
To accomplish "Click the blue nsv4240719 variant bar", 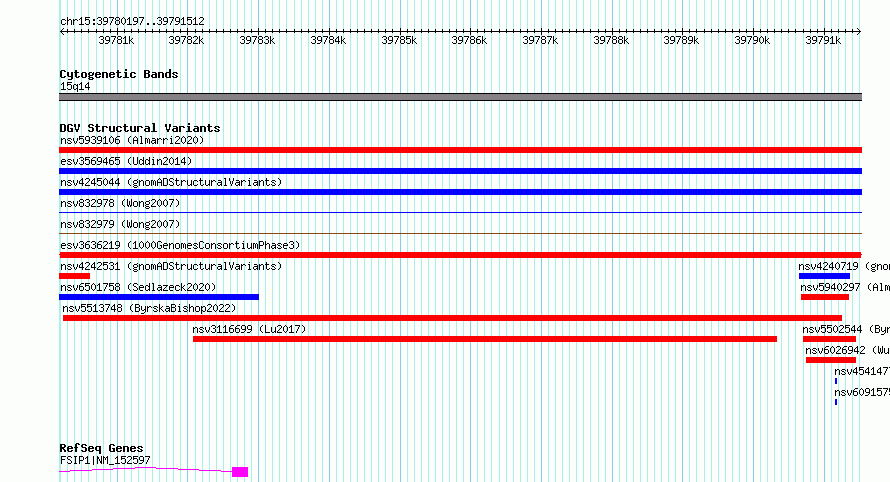I will tap(824, 276).
